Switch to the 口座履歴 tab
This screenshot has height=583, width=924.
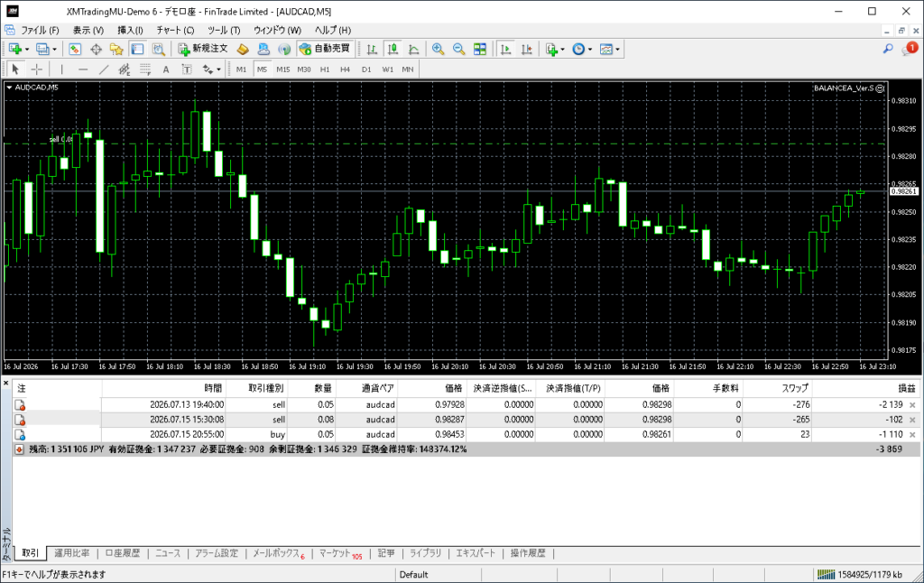point(123,553)
